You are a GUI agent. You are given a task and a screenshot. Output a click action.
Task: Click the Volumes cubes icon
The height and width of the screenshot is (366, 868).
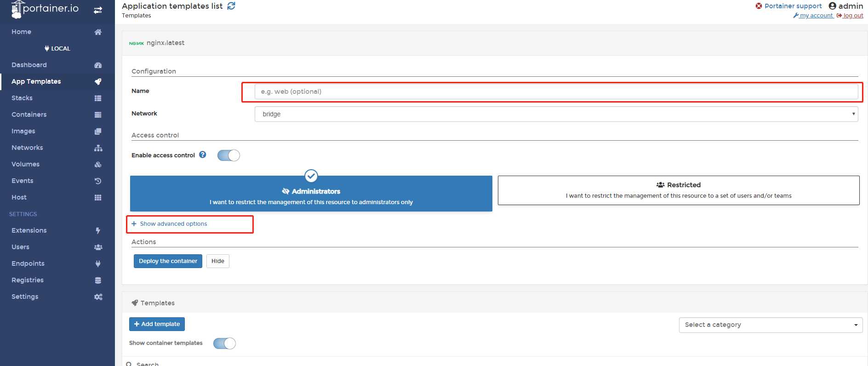coord(98,165)
